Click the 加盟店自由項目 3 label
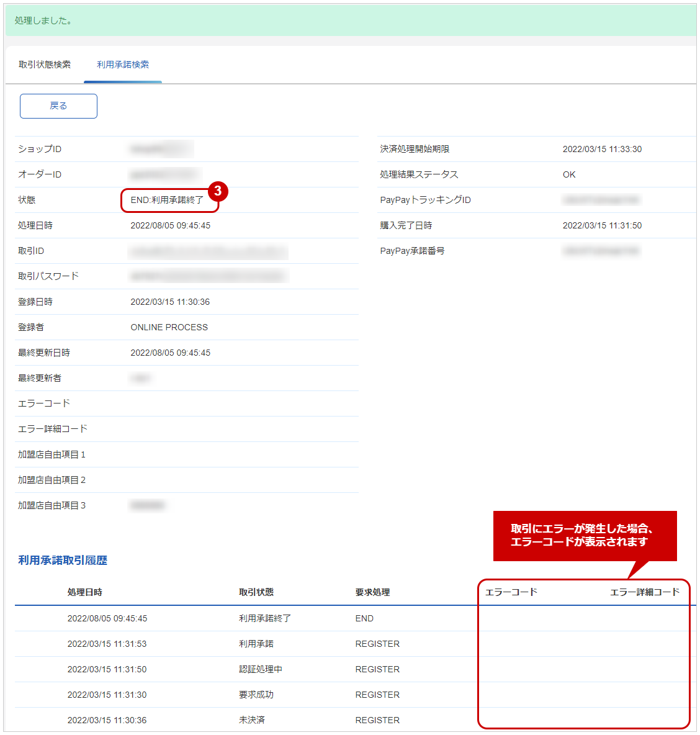 click(52, 505)
